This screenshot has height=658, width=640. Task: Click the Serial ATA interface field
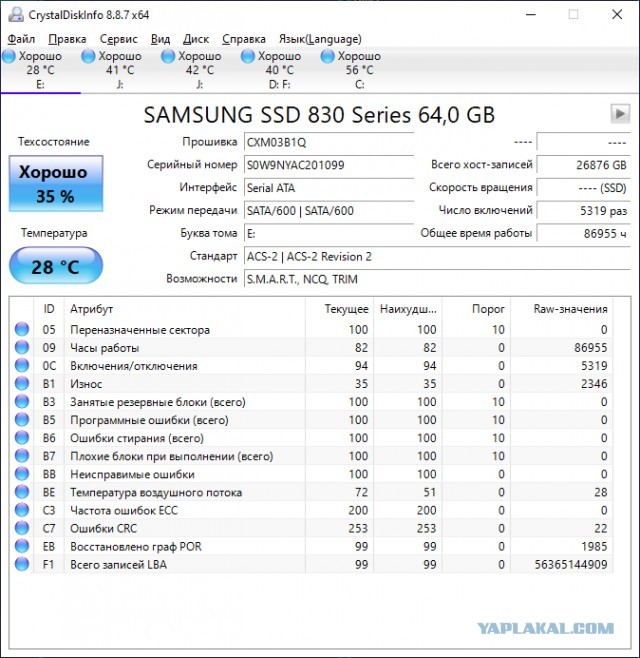click(x=329, y=188)
